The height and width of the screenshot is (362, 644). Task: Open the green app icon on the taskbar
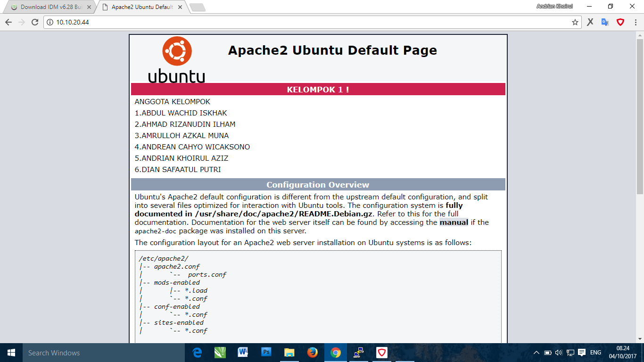pyautogui.click(x=220, y=353)
